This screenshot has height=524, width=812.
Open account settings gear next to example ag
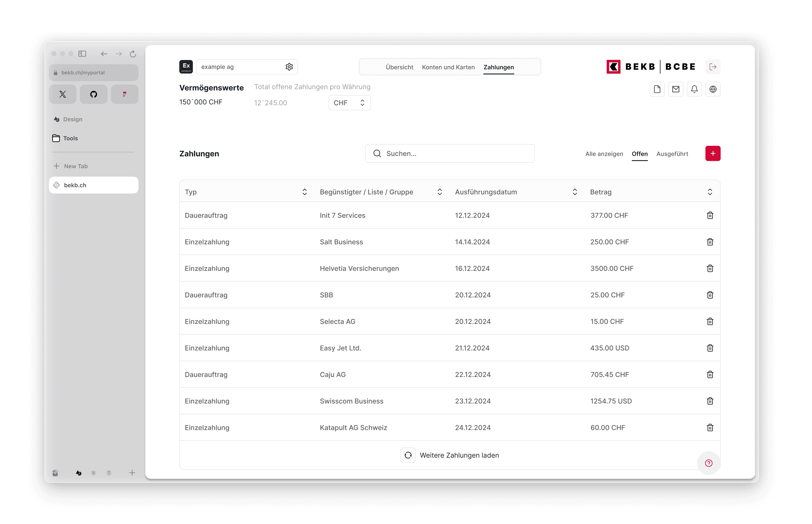[289, 67]
